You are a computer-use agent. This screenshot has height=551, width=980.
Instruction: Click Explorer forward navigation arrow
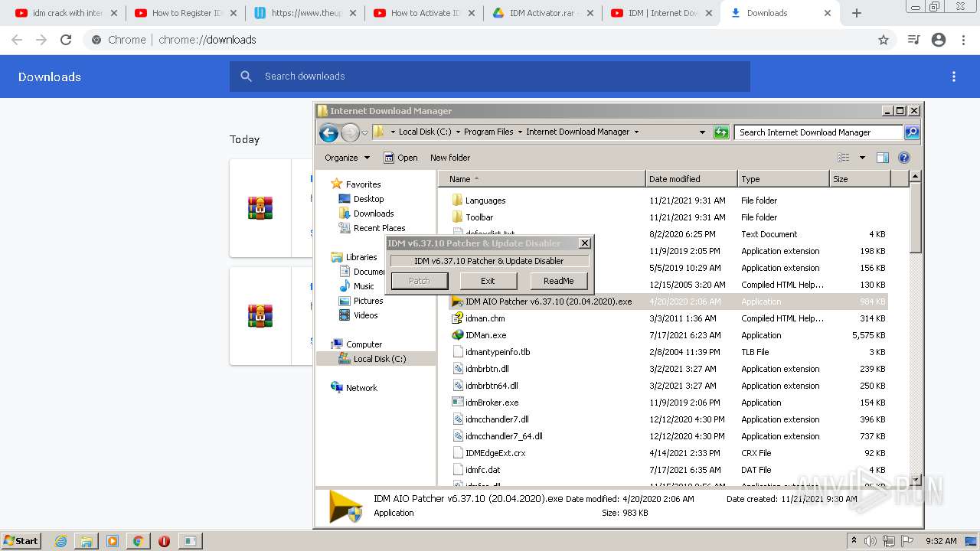point(350,132)
